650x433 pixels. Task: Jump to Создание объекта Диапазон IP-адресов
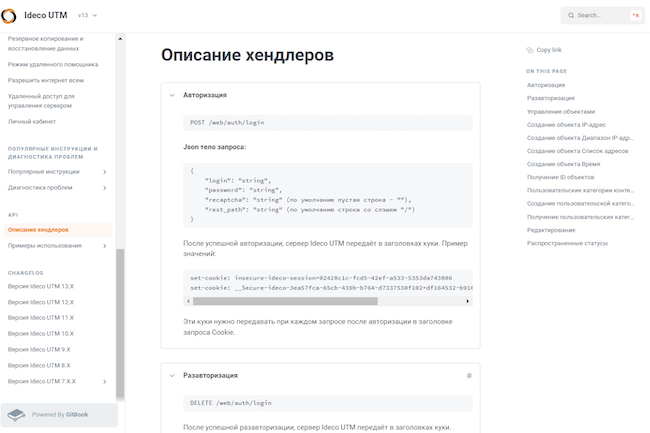580,138
